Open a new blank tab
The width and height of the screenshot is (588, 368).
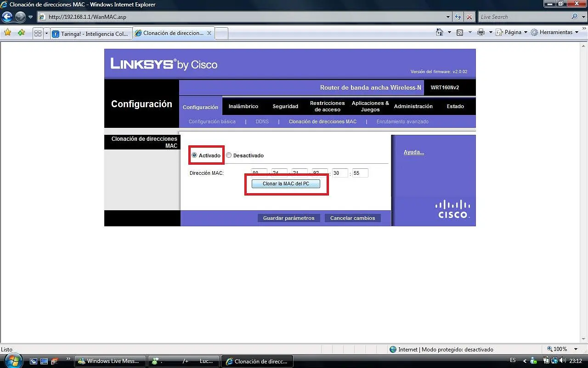(221, 34)
